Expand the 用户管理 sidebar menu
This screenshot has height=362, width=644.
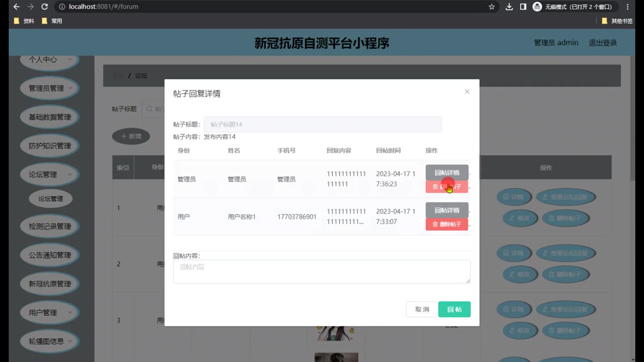click(50, 312)
